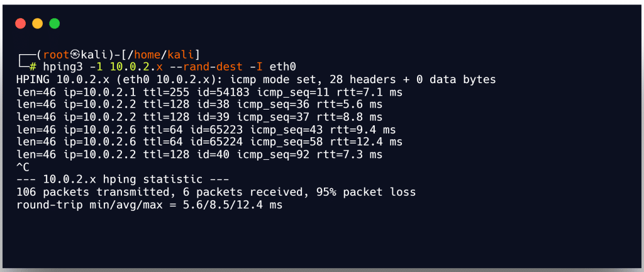Click the green maximize window dot

point(54,23)
